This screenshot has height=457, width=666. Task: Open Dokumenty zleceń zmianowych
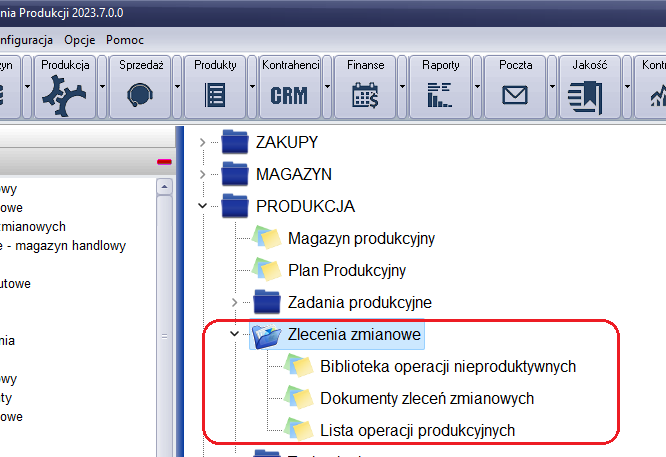coord(426,399)
